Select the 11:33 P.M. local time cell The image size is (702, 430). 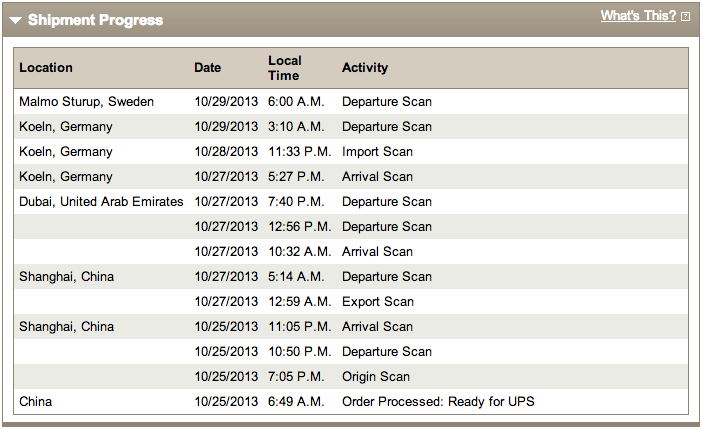click(299, 152)
